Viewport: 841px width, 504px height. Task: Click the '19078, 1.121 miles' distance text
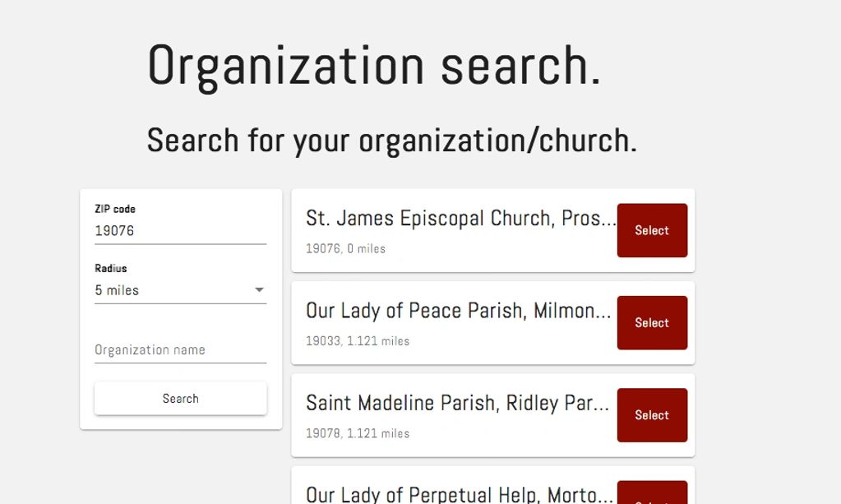tap(358, 433)
